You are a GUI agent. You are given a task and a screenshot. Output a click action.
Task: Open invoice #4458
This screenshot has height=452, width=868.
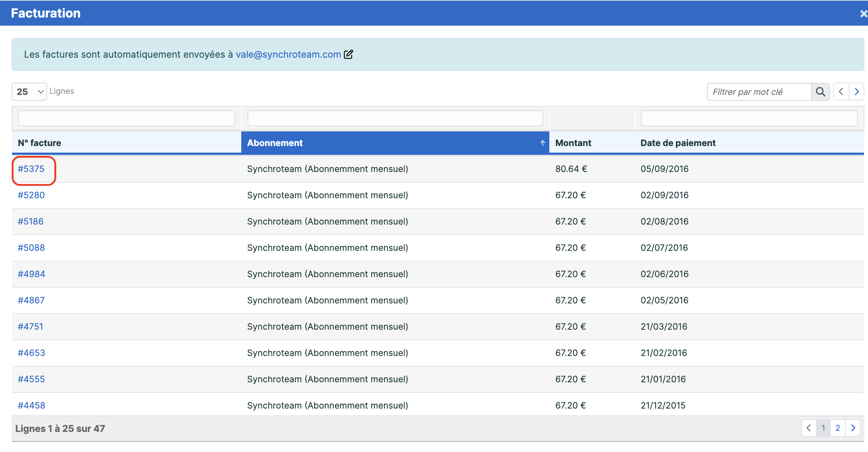tap(31, 406)
